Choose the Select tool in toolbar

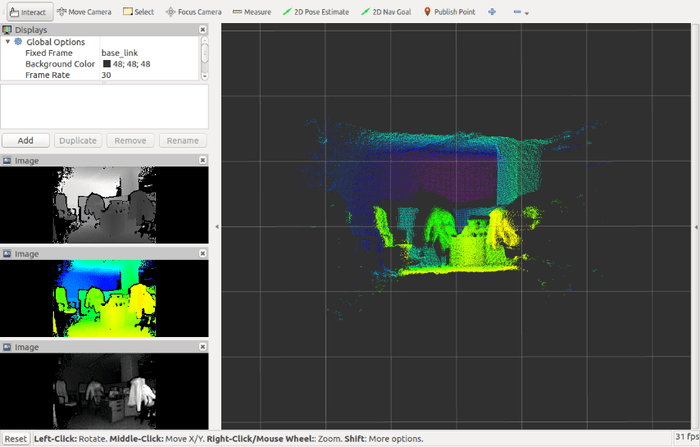coord(139,12)
